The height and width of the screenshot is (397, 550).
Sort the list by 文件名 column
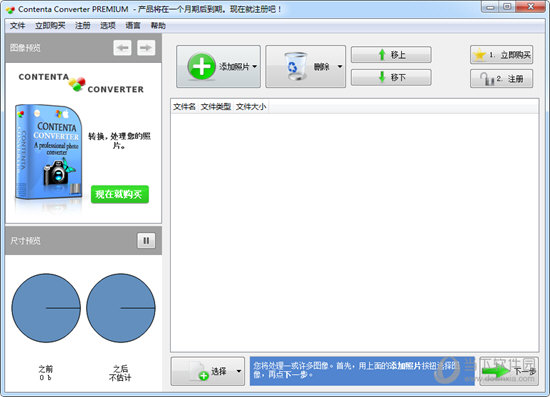coord(184,107)
